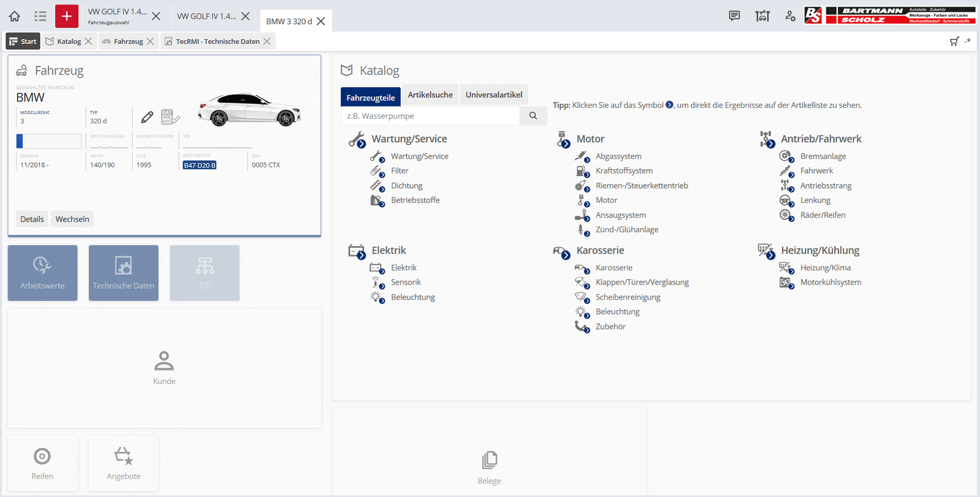Click the Antrieb/Fahrwerk category icon
Image resolution: width=980 pixels, height=497 pixels.
(767, 139)
